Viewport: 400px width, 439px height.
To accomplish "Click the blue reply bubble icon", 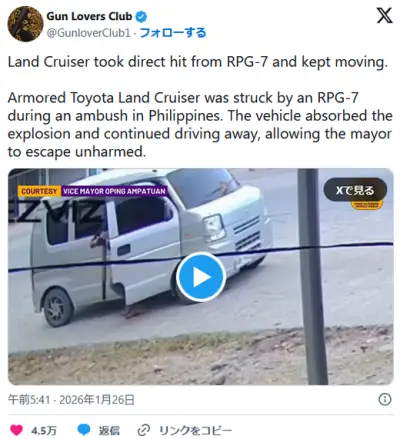I will click(x=84, y=430).
